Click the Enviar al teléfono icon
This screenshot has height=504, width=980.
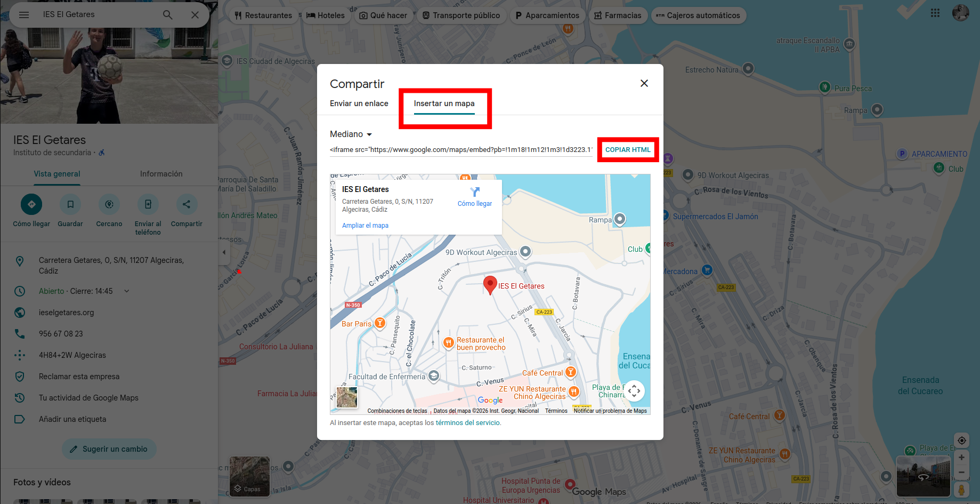[x=148, y=204]
